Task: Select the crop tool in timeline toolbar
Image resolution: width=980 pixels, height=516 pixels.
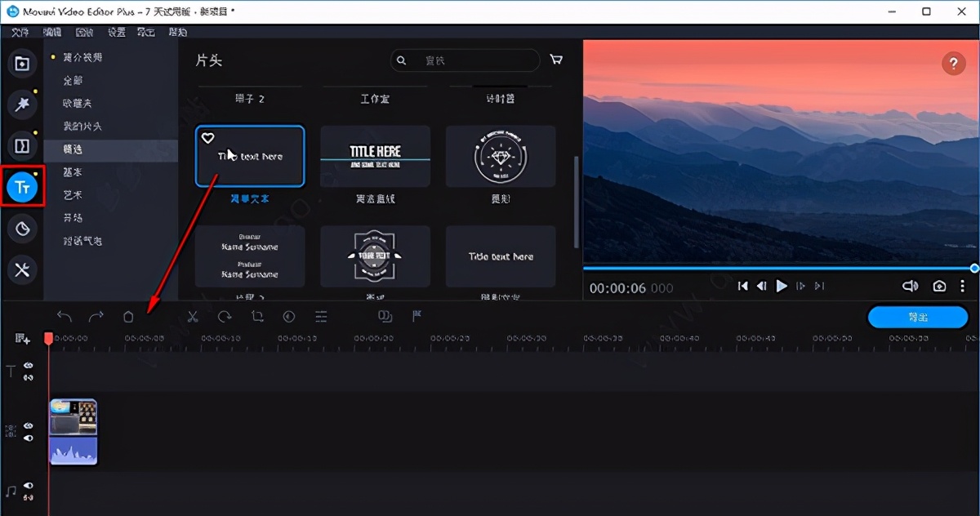Action: [257, 317]
